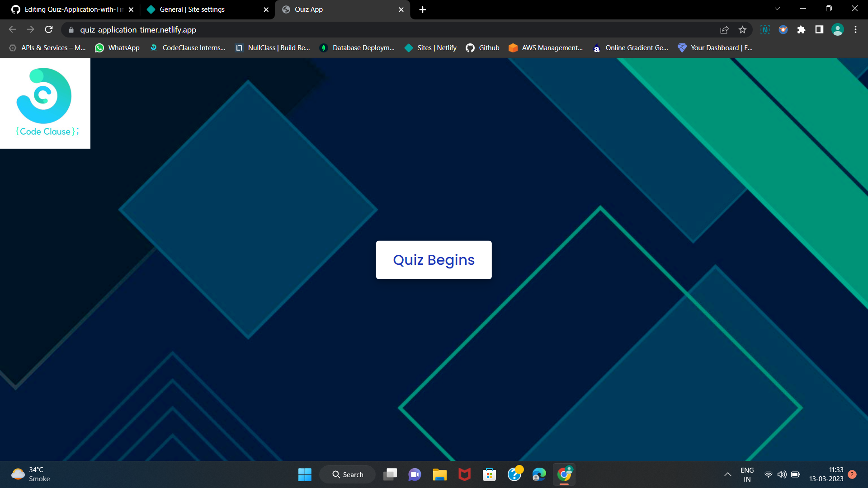This screenshot has height=488, width=868.
Task: Click the volume icon in the system tray
Action: (782, 475)
